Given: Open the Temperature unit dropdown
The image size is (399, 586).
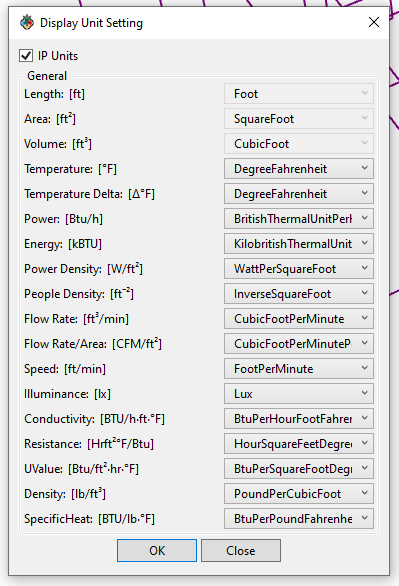Looking at the screenshot, I should coord(299,169).
